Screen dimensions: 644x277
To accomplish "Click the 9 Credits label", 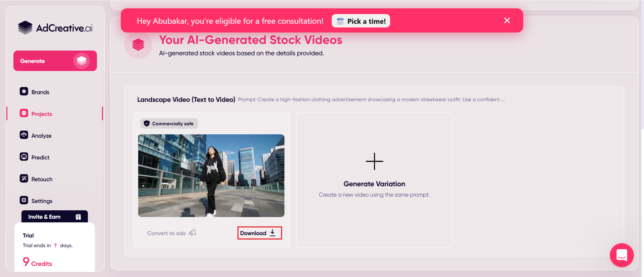I will pos(37,263).
